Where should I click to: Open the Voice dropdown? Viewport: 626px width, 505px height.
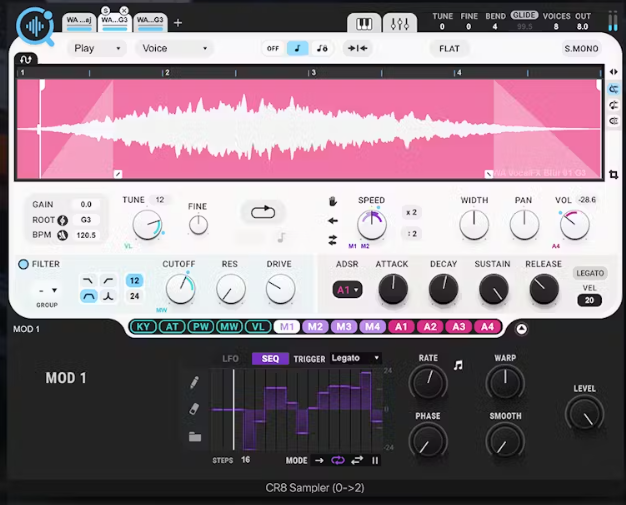coord(174,48)
